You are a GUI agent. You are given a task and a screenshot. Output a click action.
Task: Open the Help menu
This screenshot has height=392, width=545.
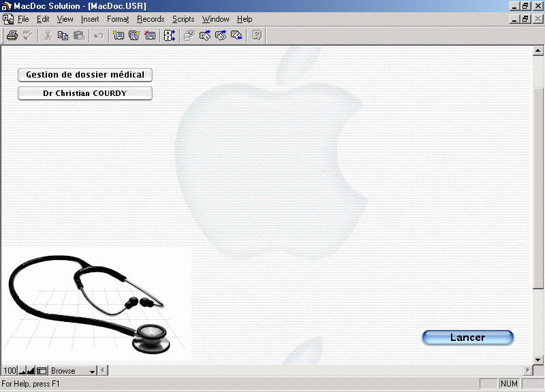pyautogui.click(x=245, y=19)
